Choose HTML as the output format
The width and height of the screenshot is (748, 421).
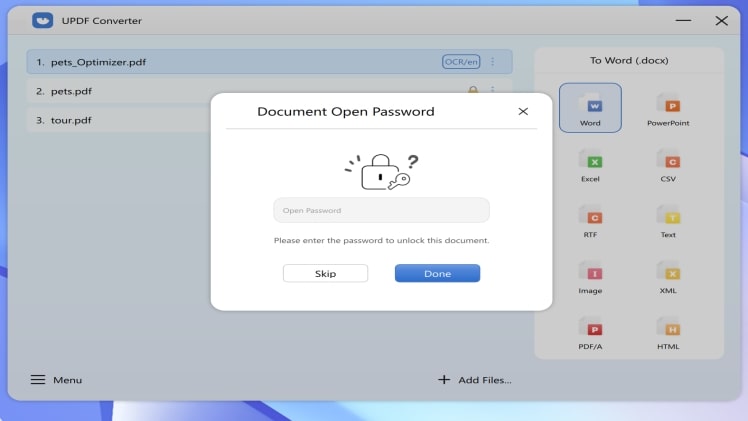tap(668, 330)
